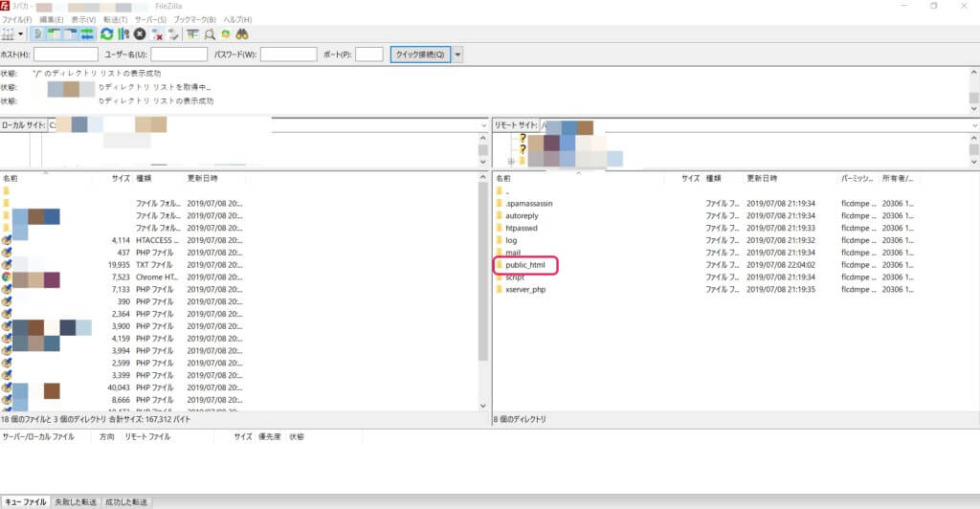Sort remote list by 所有者 column
This screenshot has height=509, width=980.
point(898,179)
